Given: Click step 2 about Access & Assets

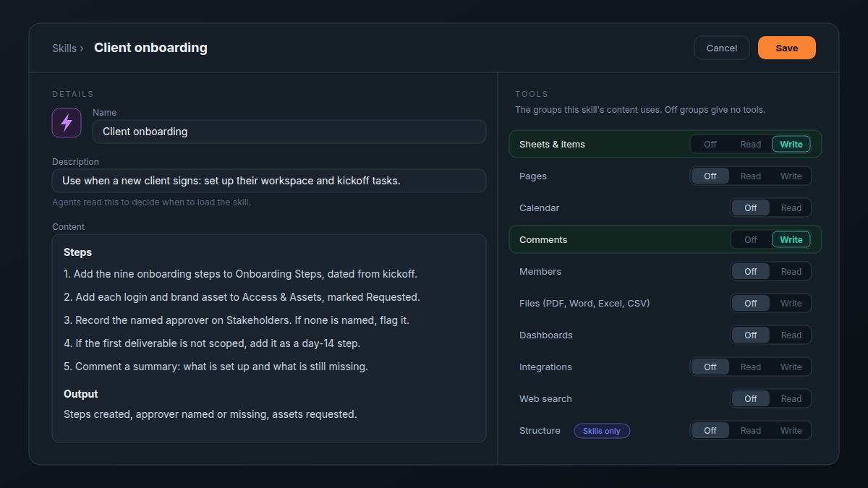Looking at the screenshot, I should 242,297.
